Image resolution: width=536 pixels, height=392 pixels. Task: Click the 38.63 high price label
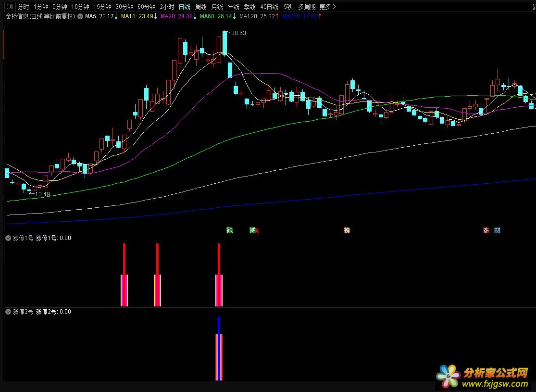(238, 33)
